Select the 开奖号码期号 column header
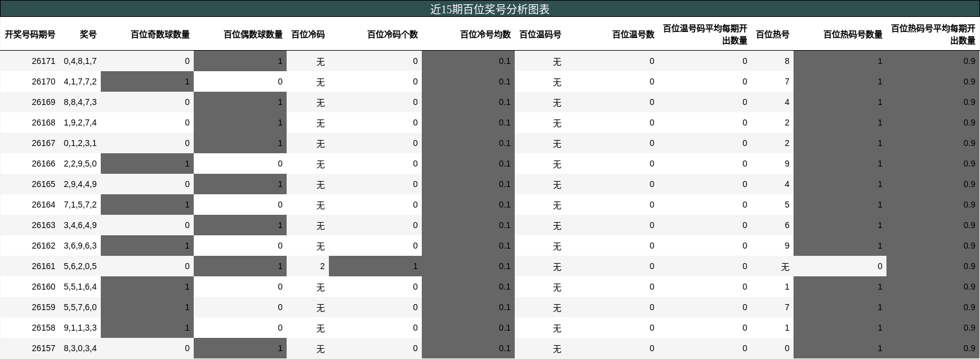This screenshot has width=980, height=359. point(30,34)
